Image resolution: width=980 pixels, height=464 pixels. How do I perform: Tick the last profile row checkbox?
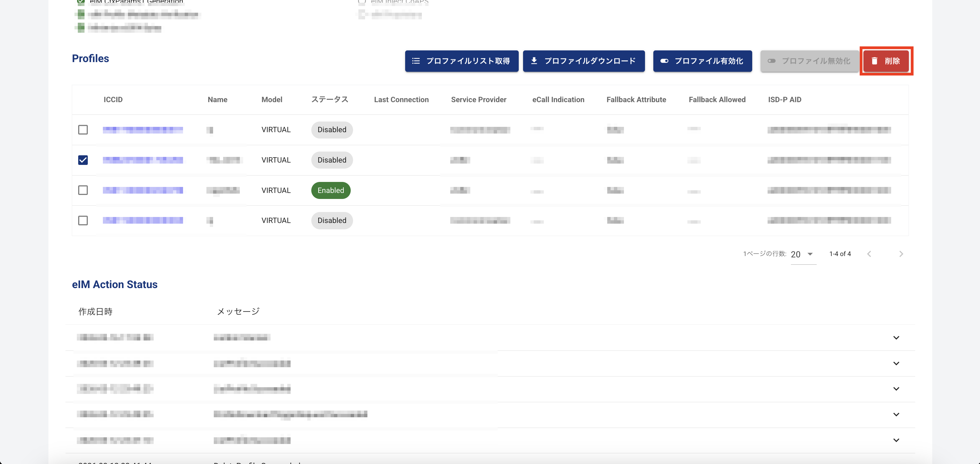click(83, 221)
